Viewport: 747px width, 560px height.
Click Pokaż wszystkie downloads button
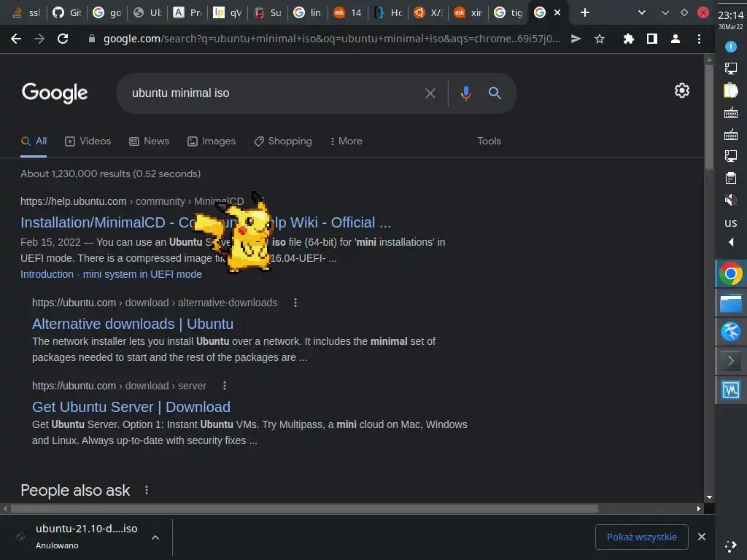(x=642, y=537)
